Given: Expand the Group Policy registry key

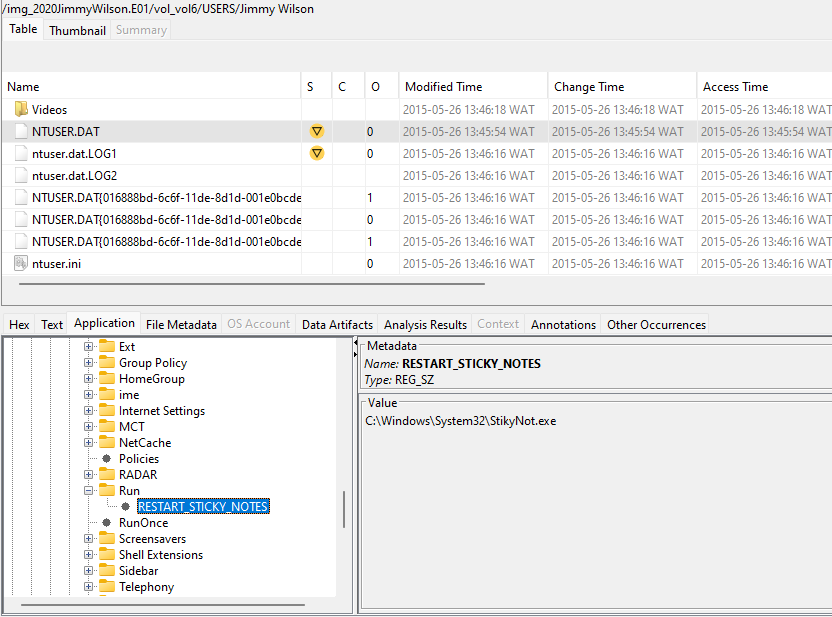Looking at the screenshot, I should coord(89,363).
